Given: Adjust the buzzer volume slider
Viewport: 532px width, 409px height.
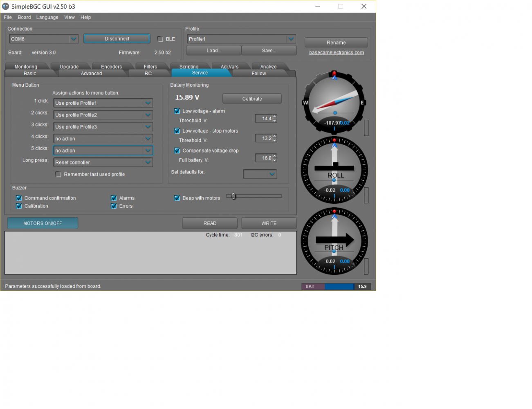Looking at the screenshot, I should click(x=233, y=196).
